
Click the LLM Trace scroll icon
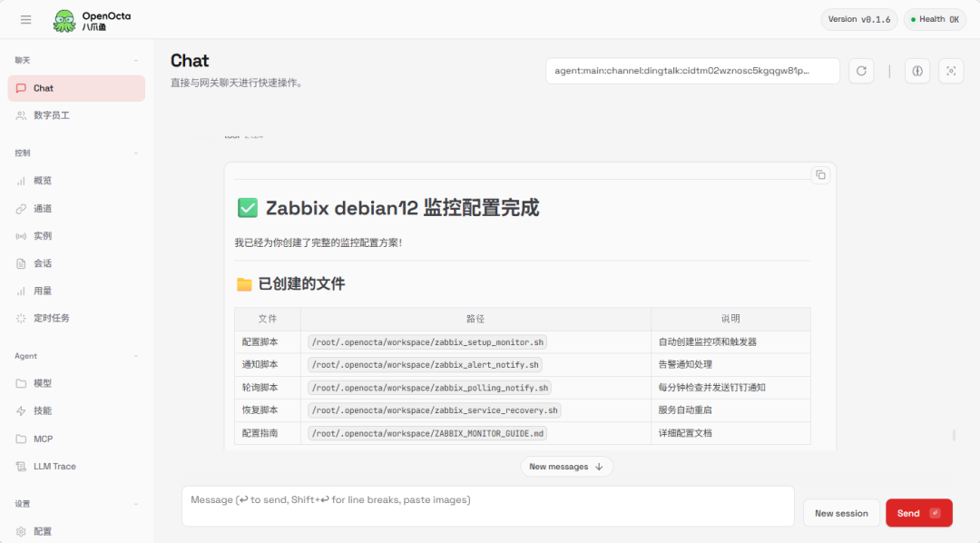(21, 466)
